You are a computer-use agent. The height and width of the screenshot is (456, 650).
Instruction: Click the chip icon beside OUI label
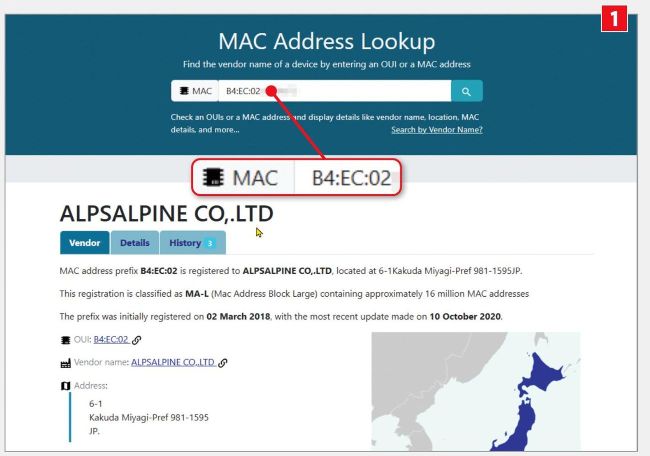65,340
